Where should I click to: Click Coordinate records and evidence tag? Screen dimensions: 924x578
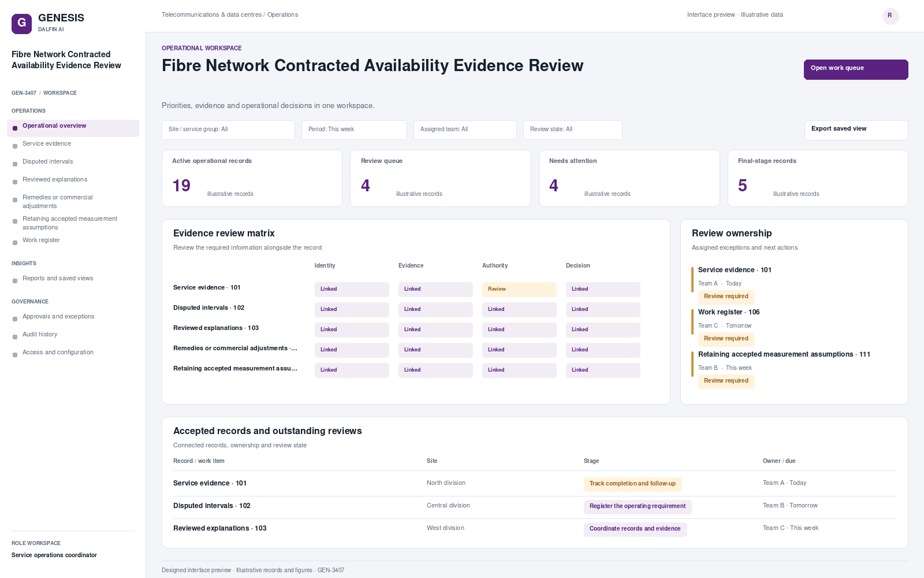coord(635,529)
